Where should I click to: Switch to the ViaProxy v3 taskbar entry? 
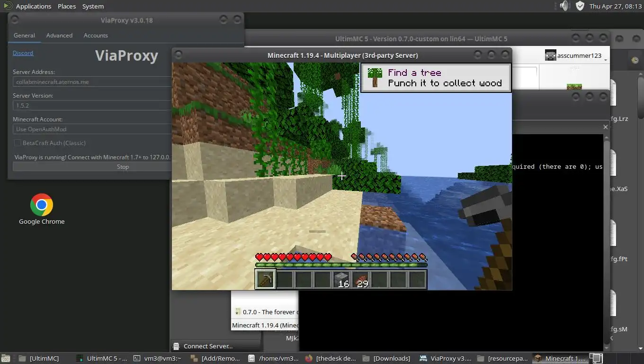coord(446,358)
